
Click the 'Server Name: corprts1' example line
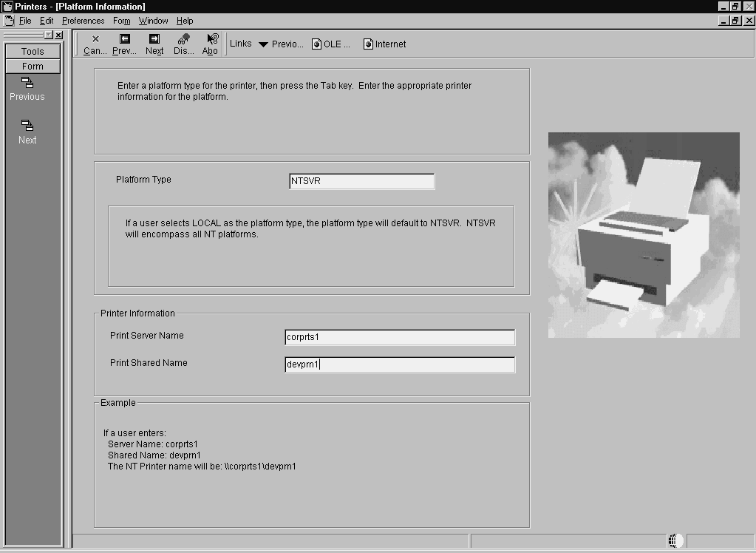153,444
